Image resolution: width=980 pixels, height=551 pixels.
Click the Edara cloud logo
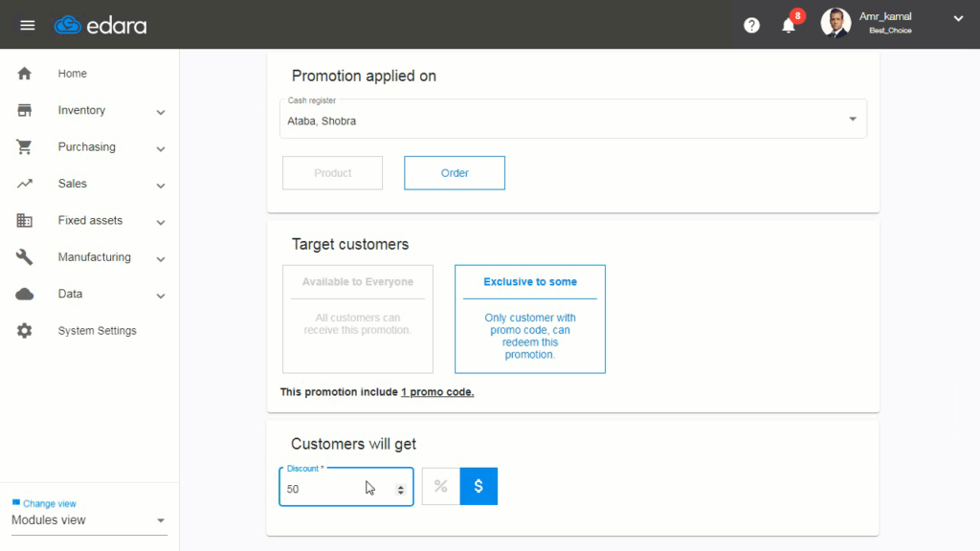point(67,24)
